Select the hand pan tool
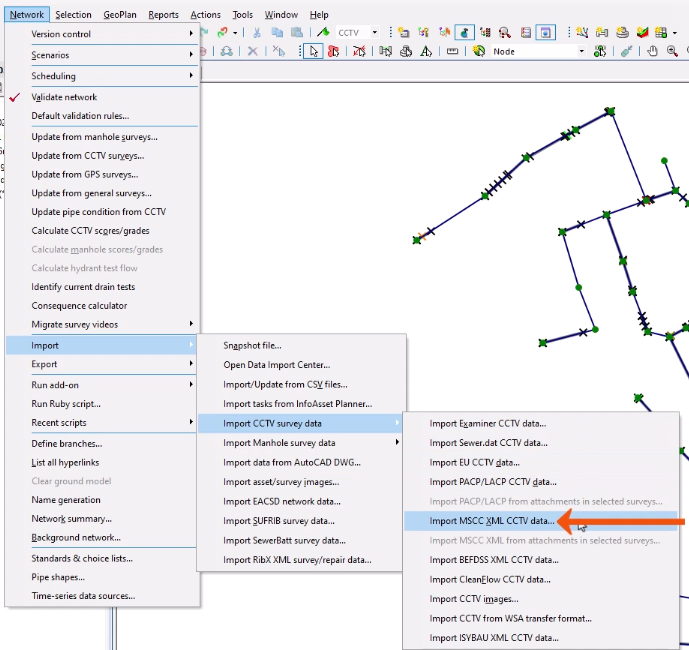The height and width of the screenshot is (650, 689). tap(652, 51)
